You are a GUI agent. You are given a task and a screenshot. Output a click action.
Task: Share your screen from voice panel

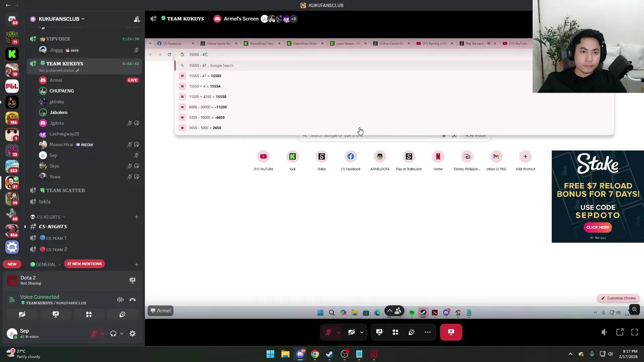(55, 315)
